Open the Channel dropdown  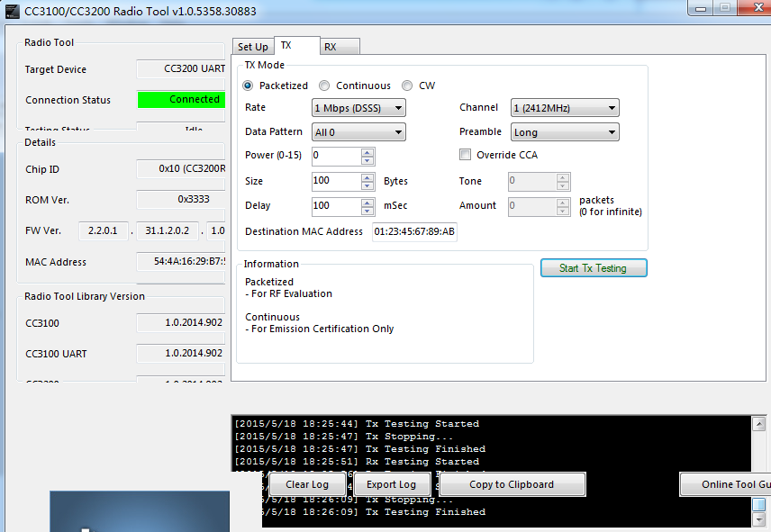565,108
